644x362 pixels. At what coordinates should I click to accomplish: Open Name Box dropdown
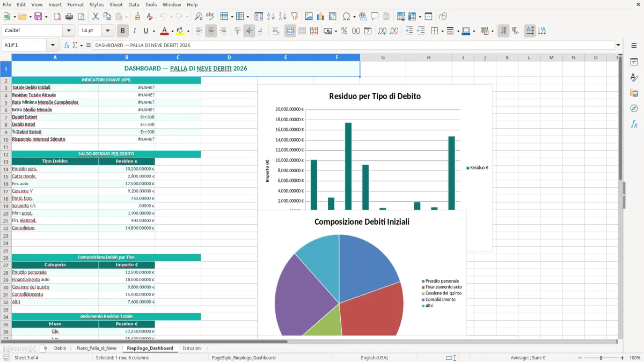click(53, 45)
